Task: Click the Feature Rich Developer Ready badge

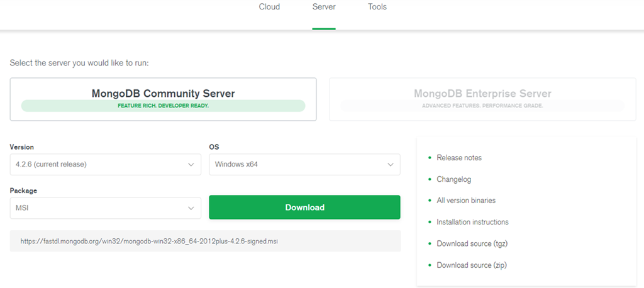Action: [163, 106]
